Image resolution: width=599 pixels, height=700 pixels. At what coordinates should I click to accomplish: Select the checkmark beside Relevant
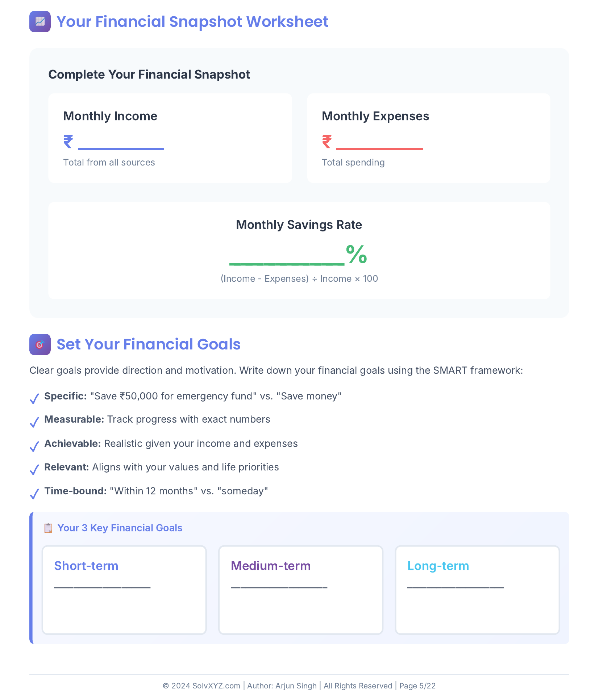pos(34,470)
